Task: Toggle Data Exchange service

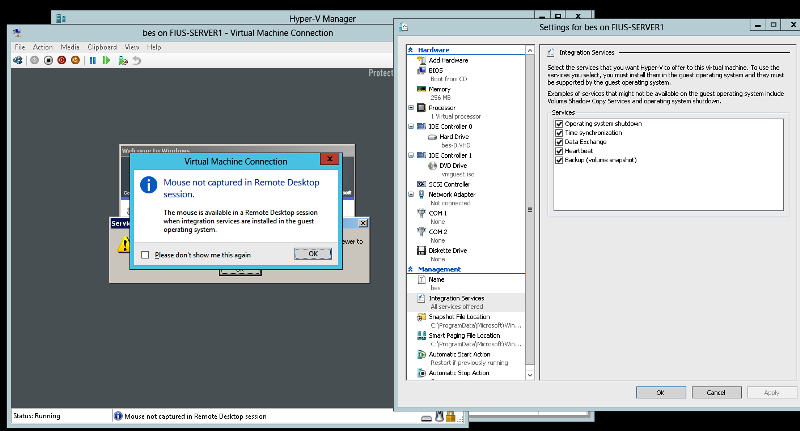Action: 559,142
